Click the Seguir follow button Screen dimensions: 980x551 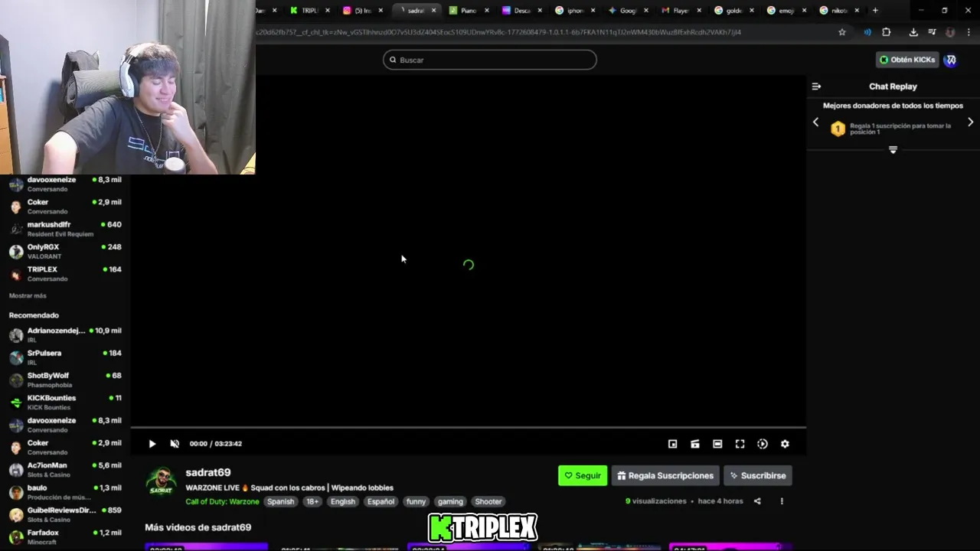click(583, 475)
